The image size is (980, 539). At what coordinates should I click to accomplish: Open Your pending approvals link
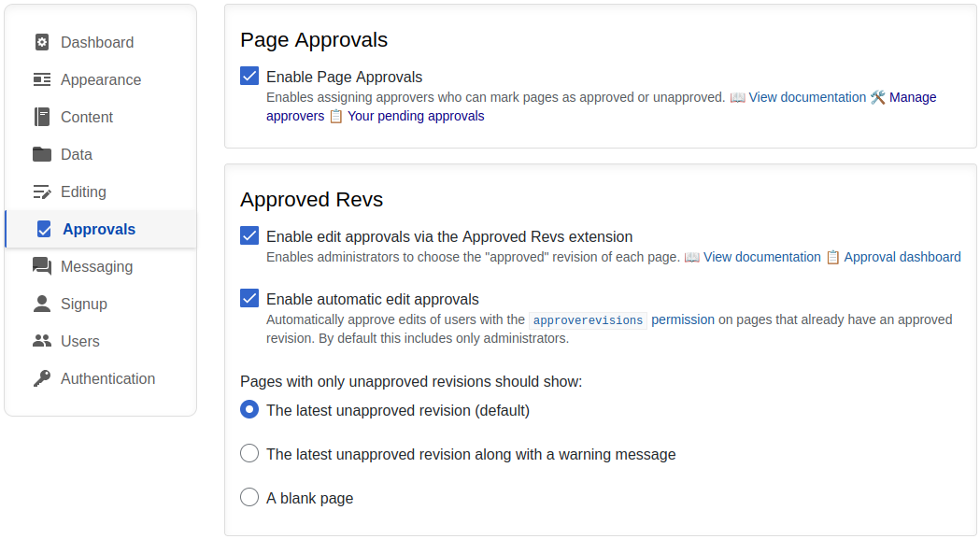tap(416, 116)
